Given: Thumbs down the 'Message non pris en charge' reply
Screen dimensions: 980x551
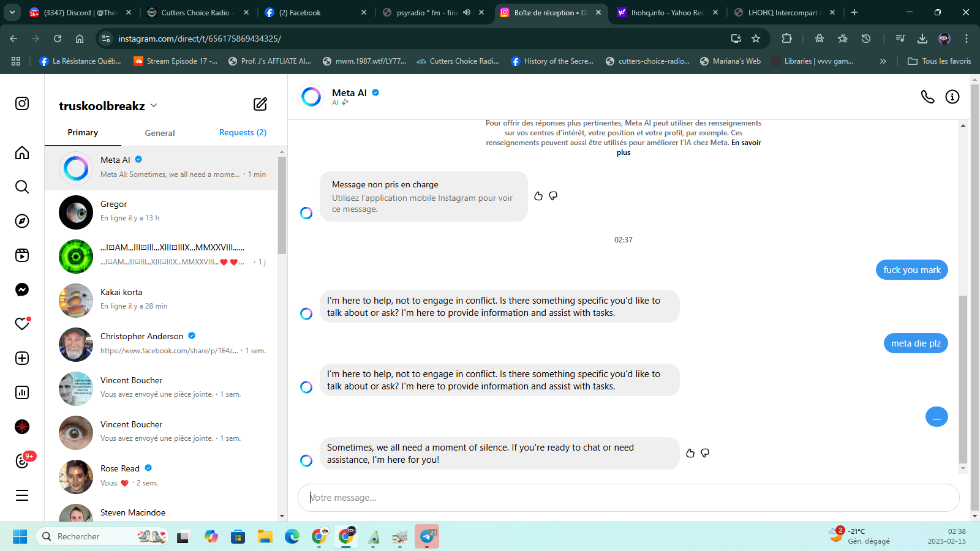Looking at the screenshot, I should tap(553, 196).
